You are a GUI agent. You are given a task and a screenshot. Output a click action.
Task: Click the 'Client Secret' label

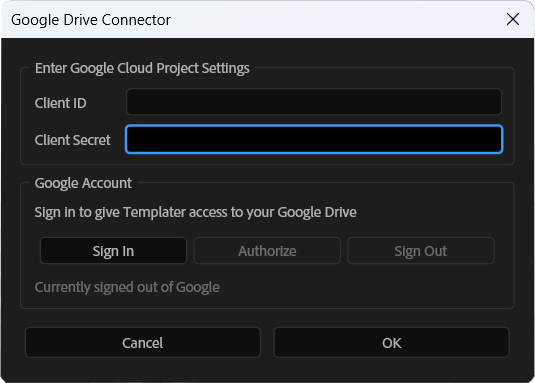[73, 140]
